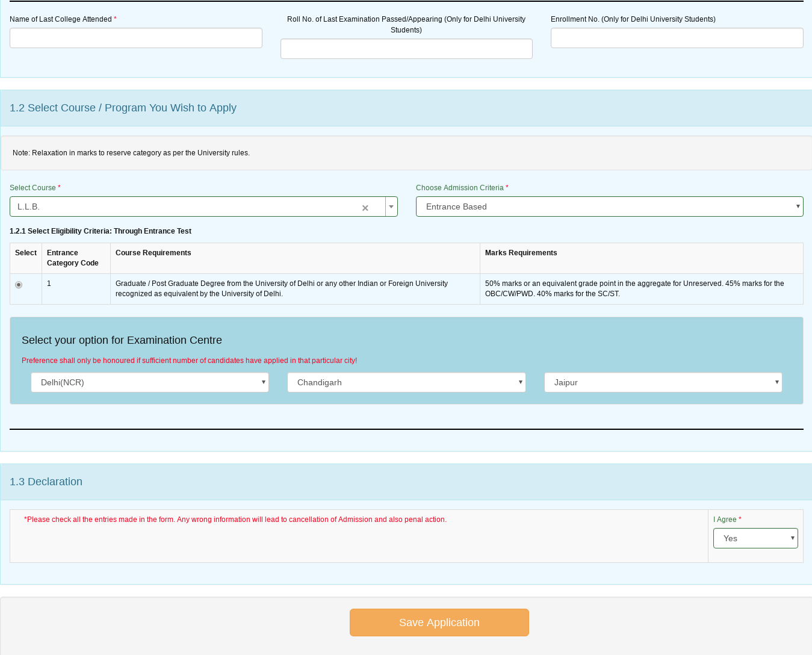Click the 'Select your option for Examination Centre' heading
812x655 pixels.
coord(122,340)
